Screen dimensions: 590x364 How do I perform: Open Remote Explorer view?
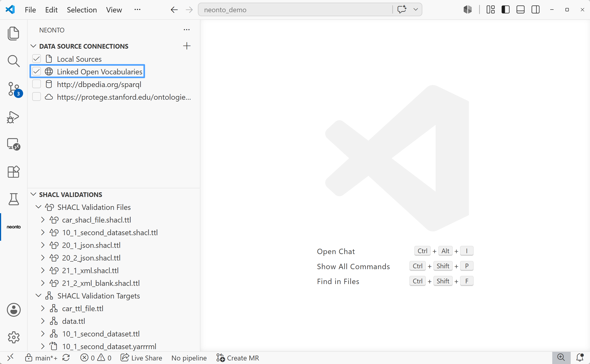14,144
